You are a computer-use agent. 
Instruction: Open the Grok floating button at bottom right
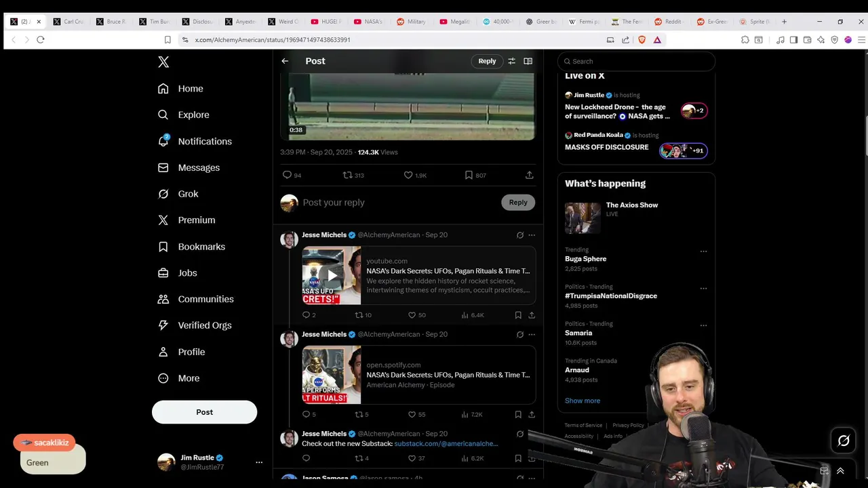[844, 441]
